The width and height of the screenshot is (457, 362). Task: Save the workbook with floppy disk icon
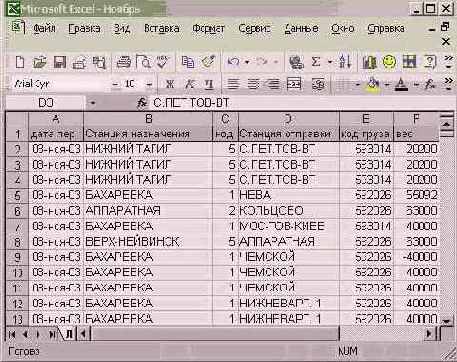[x=60, y=62]
